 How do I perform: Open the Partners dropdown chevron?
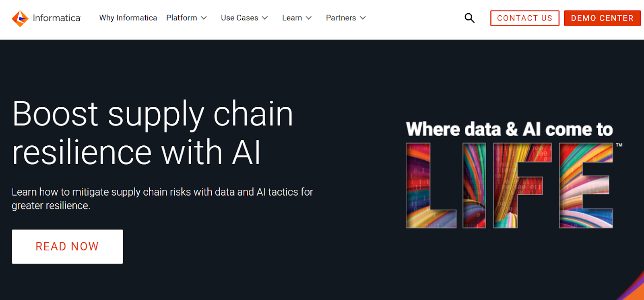(x=363, y=18)
